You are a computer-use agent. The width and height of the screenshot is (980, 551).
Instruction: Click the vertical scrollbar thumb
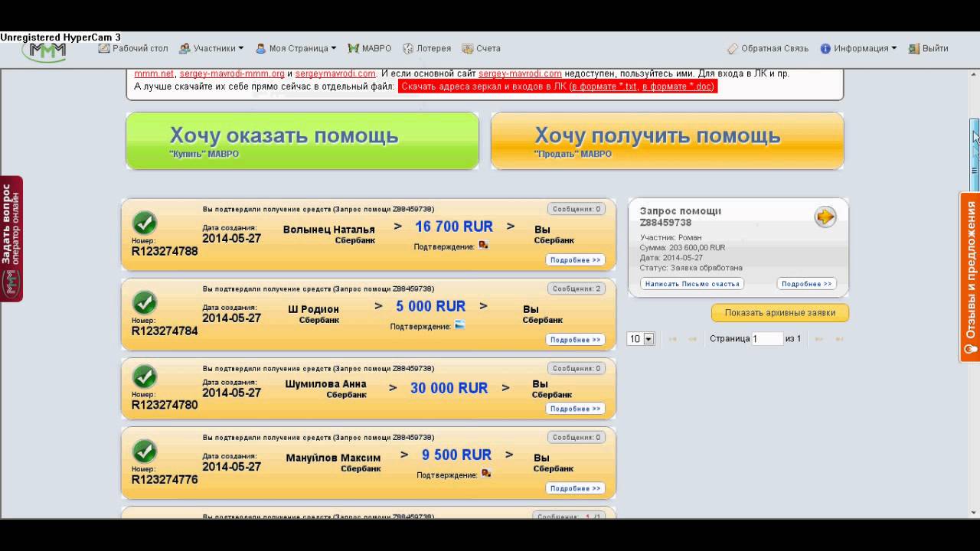(975, 155)
